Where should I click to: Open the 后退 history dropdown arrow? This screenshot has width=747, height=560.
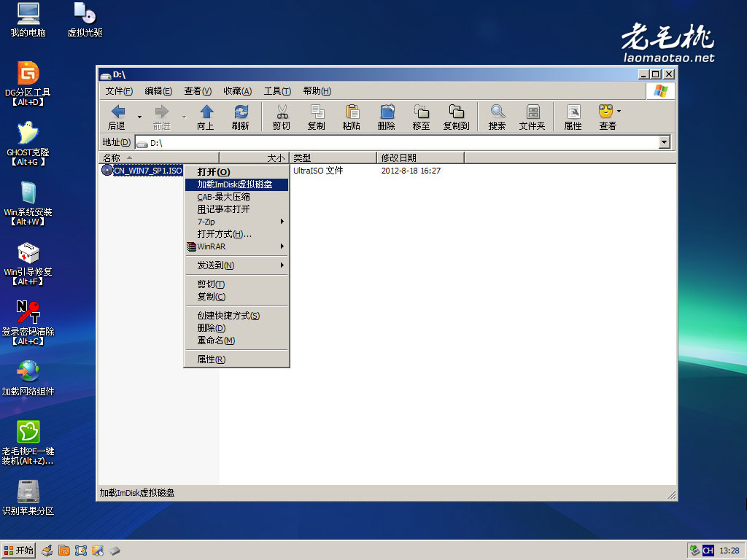(139, 117)
